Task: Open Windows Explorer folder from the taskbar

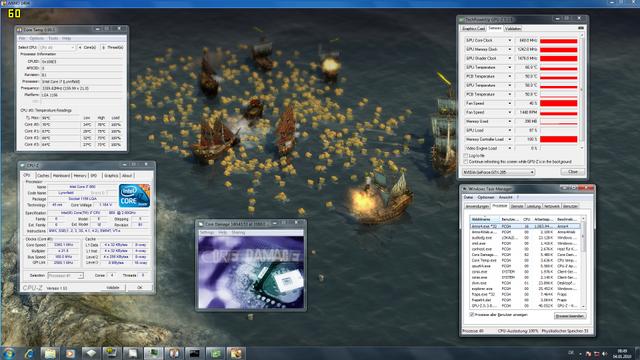Action: point(50,353)
